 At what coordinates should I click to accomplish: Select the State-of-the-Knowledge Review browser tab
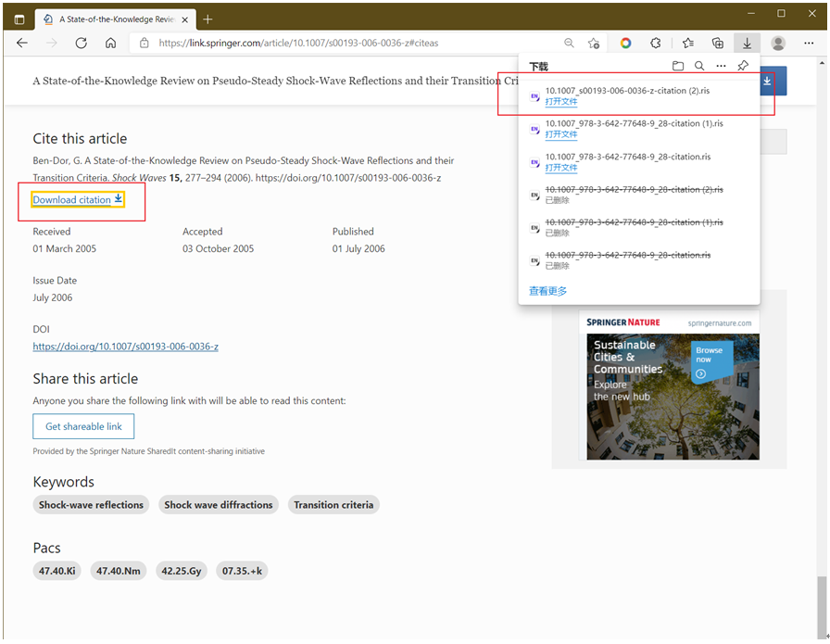coord(116,19)
